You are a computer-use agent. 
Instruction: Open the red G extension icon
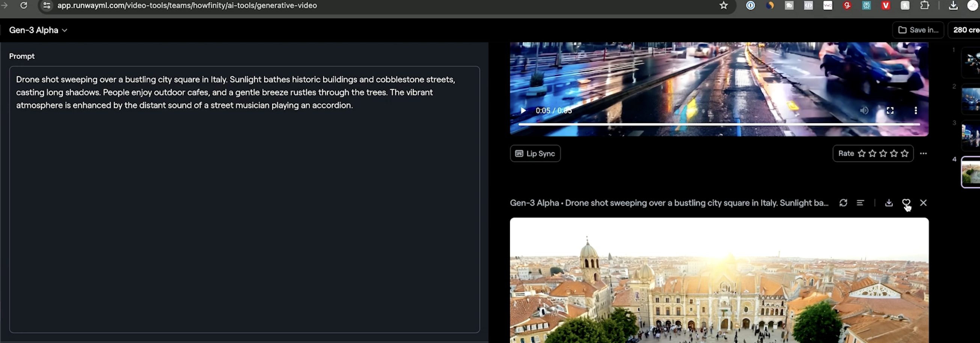click(x=847, y=5)
